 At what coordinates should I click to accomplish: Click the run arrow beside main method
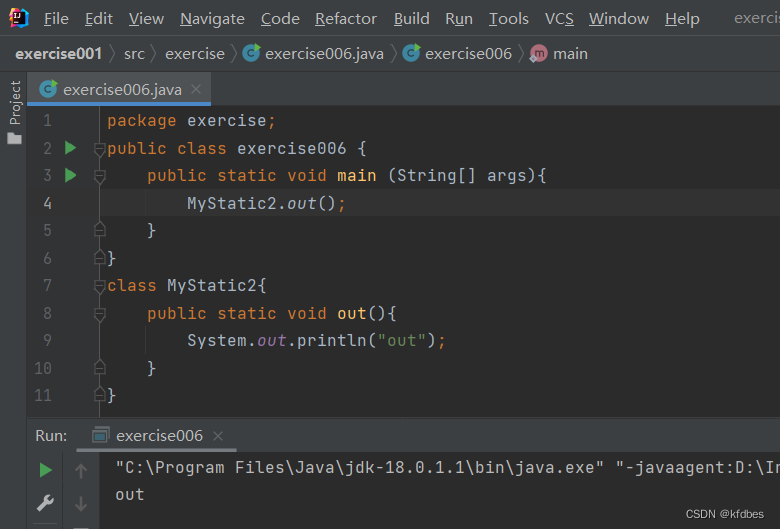coord(70,175)
